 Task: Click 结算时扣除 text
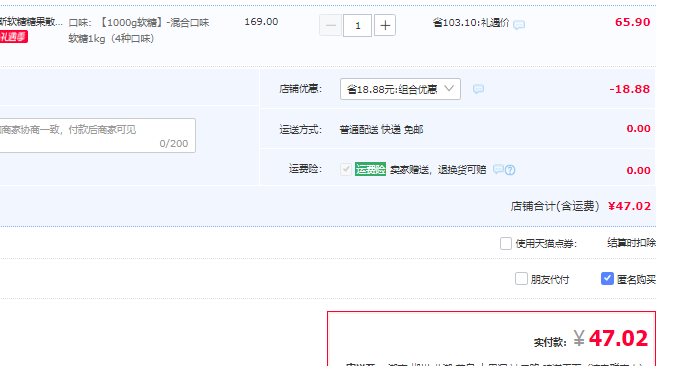[632, 243]
